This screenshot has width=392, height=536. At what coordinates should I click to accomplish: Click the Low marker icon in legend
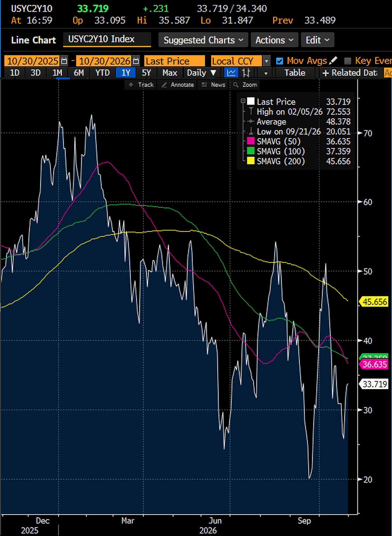[x=251, y=131]
